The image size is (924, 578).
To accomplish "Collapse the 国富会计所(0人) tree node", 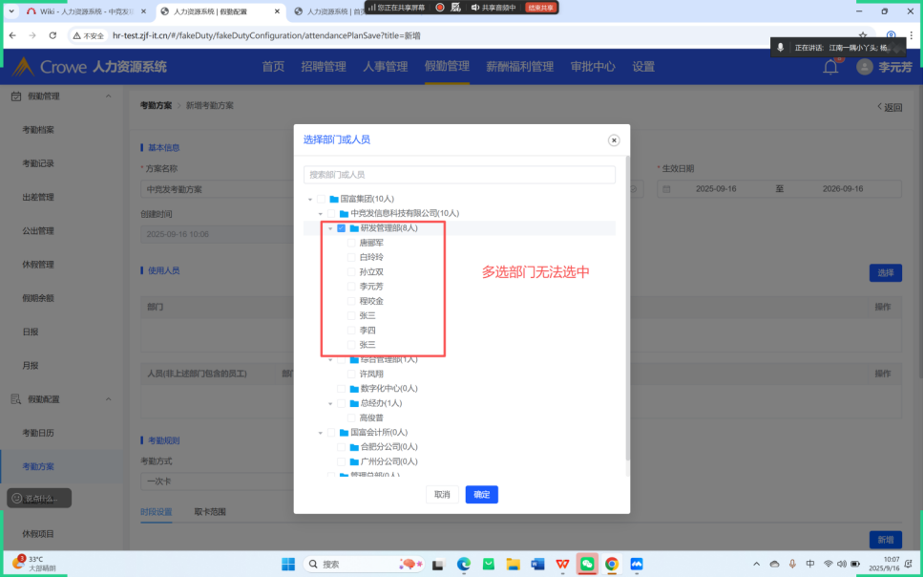I will click(321, 433).
